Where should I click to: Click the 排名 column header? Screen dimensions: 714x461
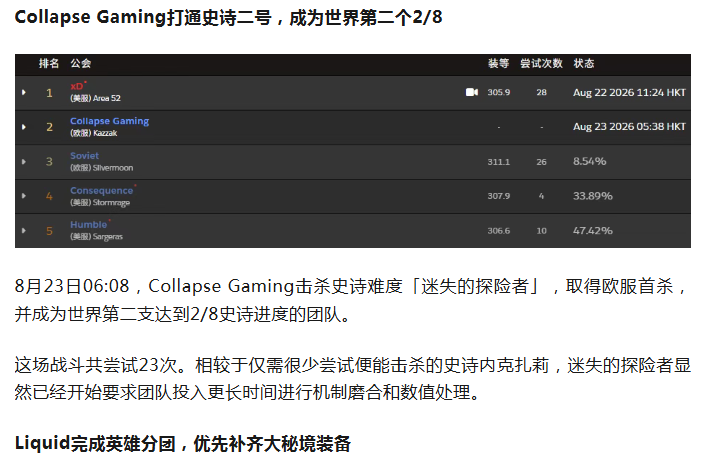point(49,63)
